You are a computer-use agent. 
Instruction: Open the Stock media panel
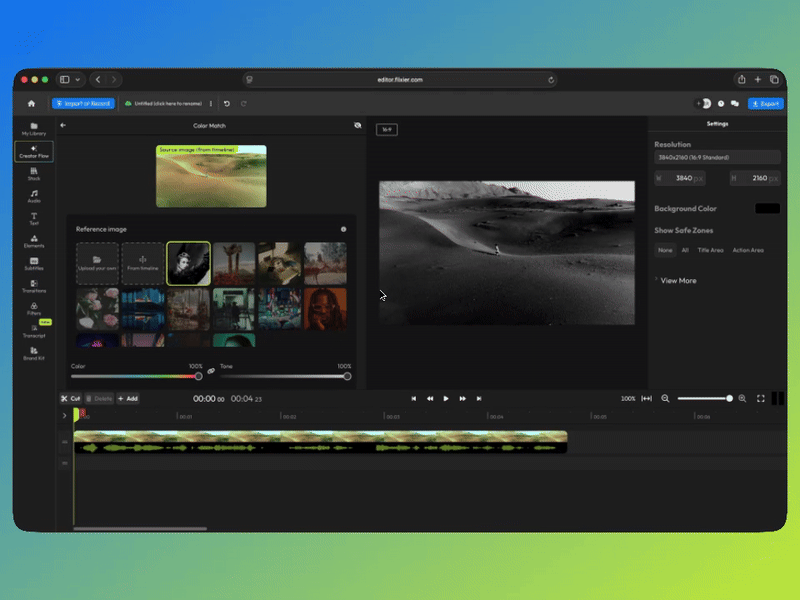pyautogui.click(x=34, y=173)
